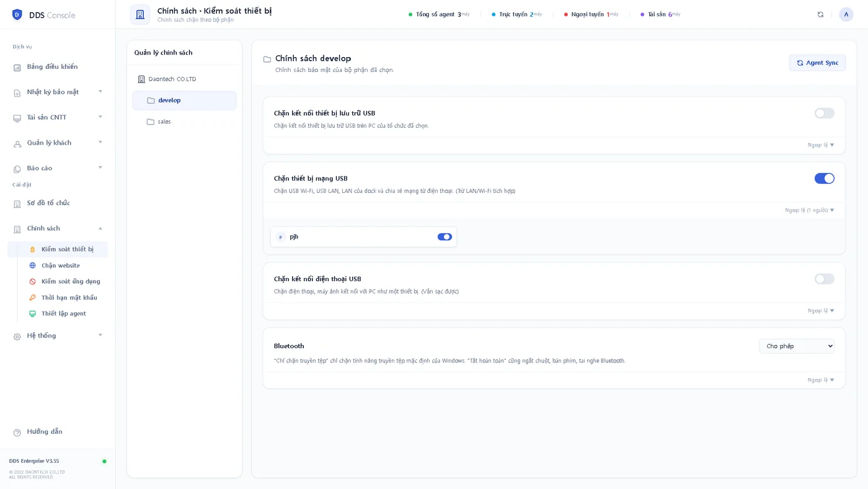Image resolution: width=868 pixels, height=489 pixels.
Task: Click the Bảng điều khiển dashboard icon
Action: 17,67
